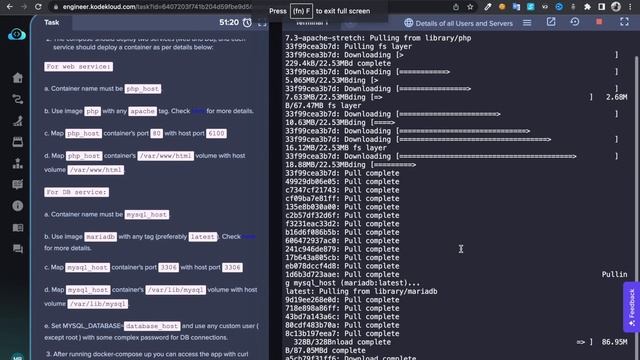
Task: Open the leaderboard icon in sidebar
Action: click(18, 163)
